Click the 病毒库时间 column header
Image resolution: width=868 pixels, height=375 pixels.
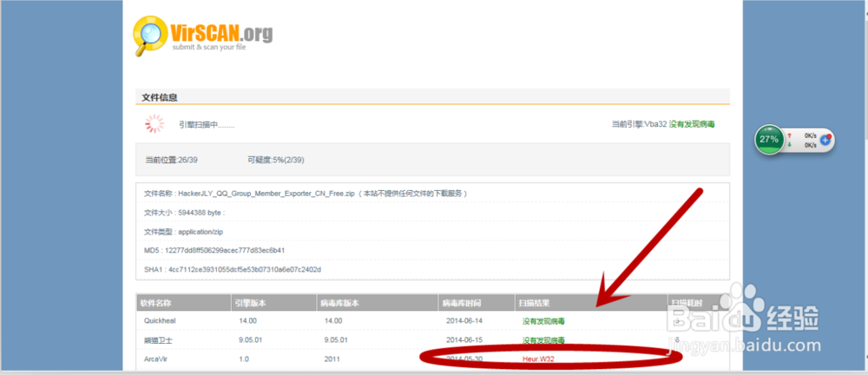tap(462, 304)
